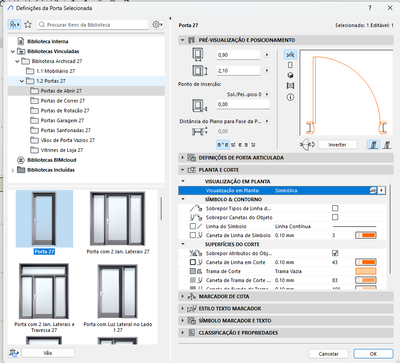This screenshot has height=363, width=400.
Task: Toggle the Linha do Símbolo box
Action: 193,226
